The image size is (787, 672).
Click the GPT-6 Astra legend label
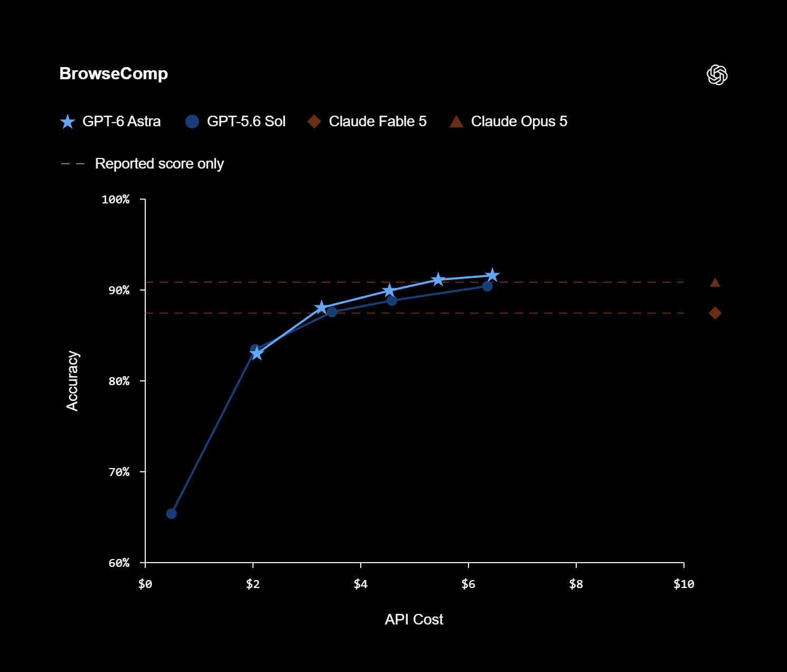pos(121,122)
